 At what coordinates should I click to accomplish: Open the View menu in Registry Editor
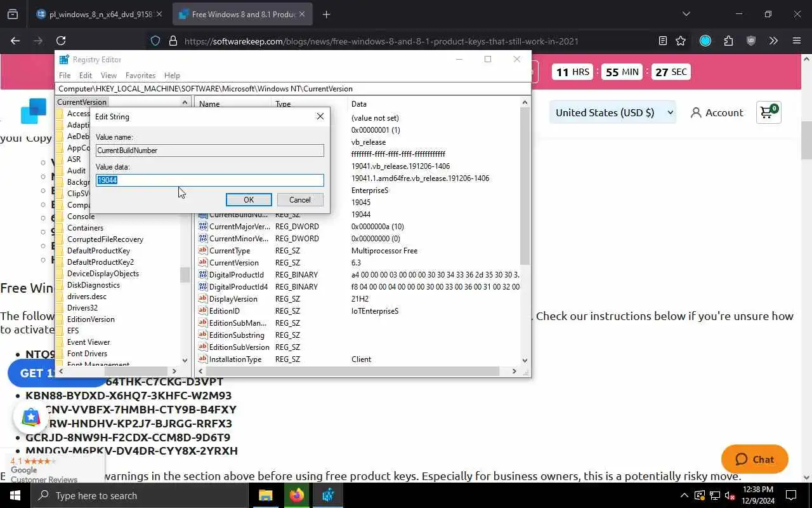(x=108, y=75)
